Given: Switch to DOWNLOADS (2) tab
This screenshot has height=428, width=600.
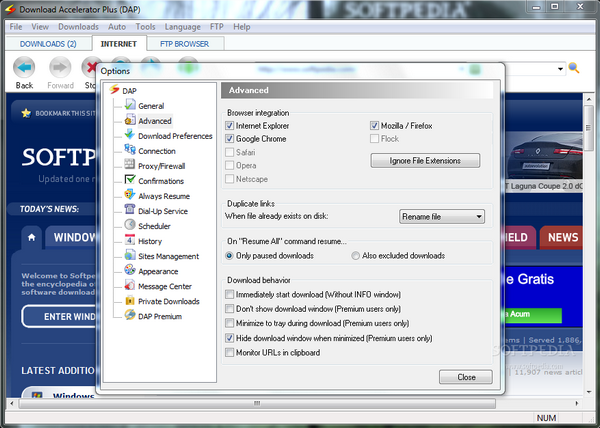Looking at the screenshot, I should point(48,44).
